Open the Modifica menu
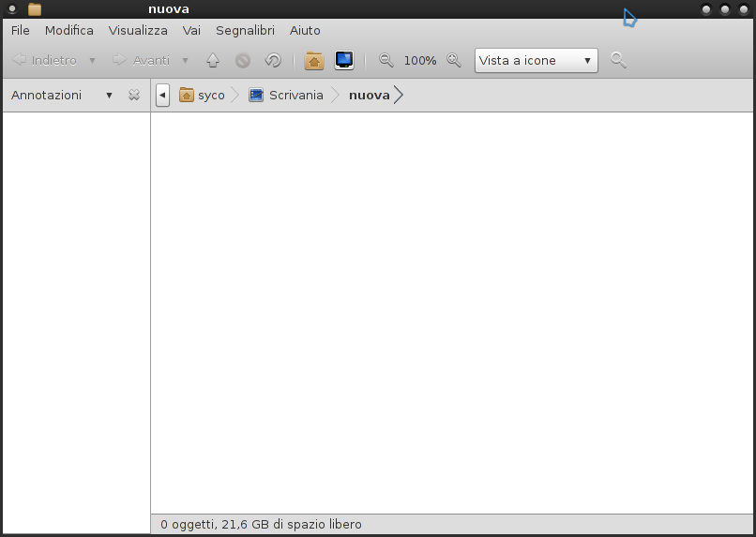The image size is (756, 537). [x=69, y=30]
